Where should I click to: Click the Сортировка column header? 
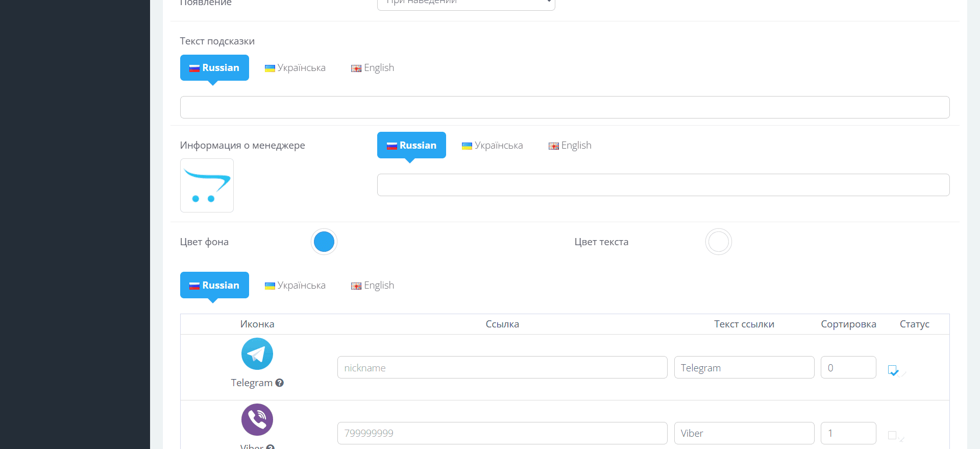point(848,324)
